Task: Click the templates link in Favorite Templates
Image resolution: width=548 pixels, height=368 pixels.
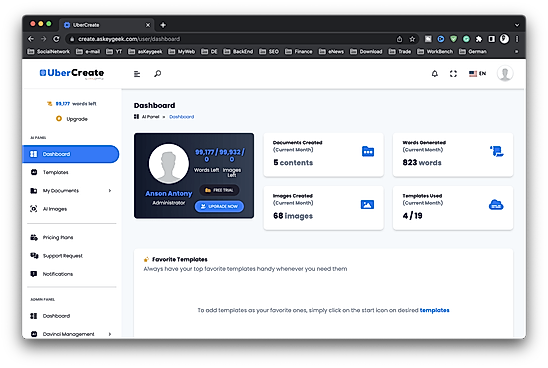Action: click(x=434, y=310)
